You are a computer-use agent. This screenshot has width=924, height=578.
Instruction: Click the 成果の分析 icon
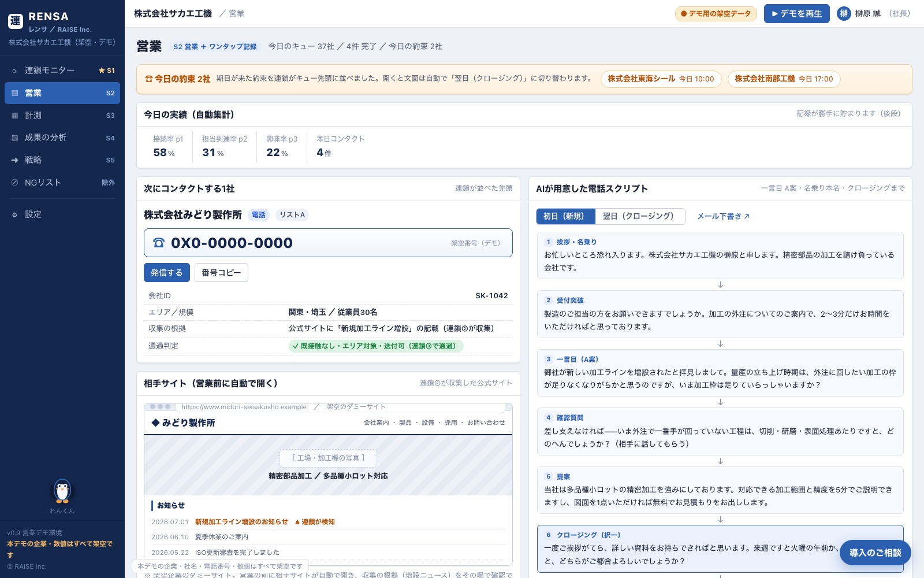[x=14, y=138]
